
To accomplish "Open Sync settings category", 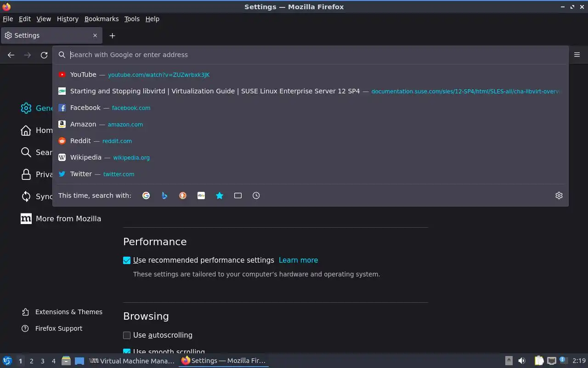I will (37, 196).
